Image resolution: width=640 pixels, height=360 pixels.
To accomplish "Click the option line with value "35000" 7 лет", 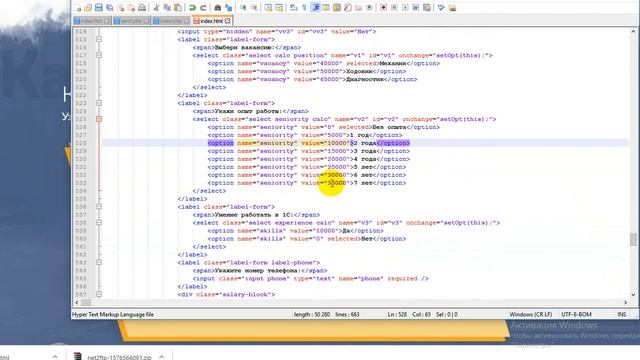I will 307,183.
